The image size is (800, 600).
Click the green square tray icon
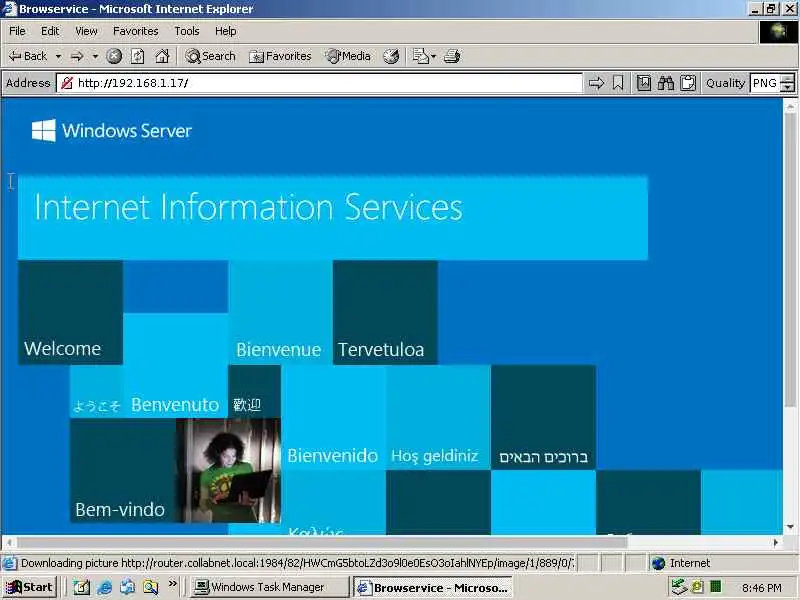click(x=715, y=587)
